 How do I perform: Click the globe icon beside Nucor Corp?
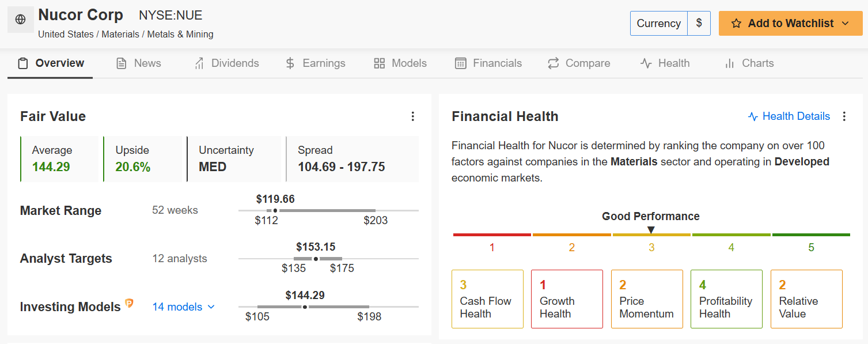click(x=21, y=20)
